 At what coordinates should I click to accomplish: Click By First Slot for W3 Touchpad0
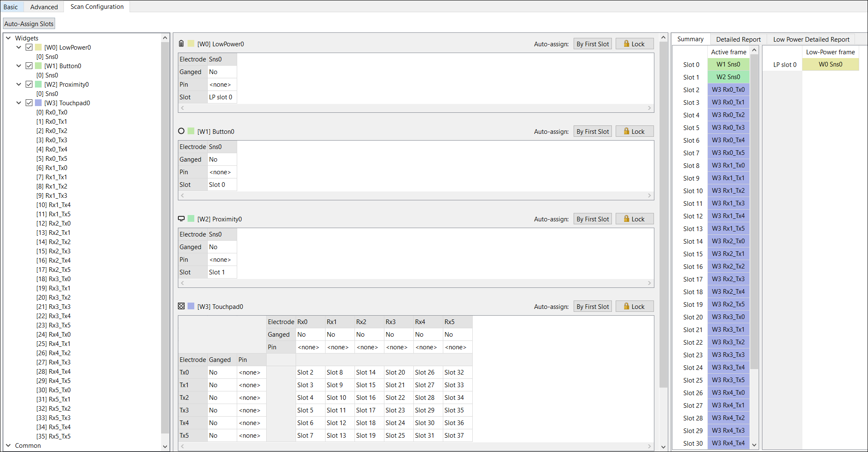tap(593, 306)
